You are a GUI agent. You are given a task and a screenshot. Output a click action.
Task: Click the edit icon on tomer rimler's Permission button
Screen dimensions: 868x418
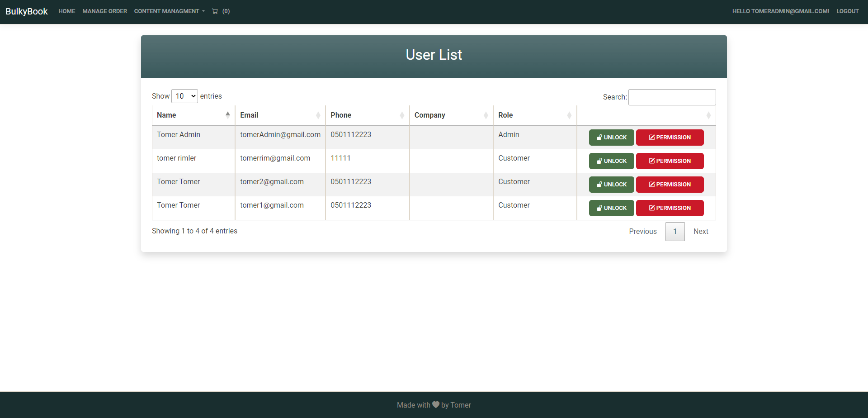652,161
